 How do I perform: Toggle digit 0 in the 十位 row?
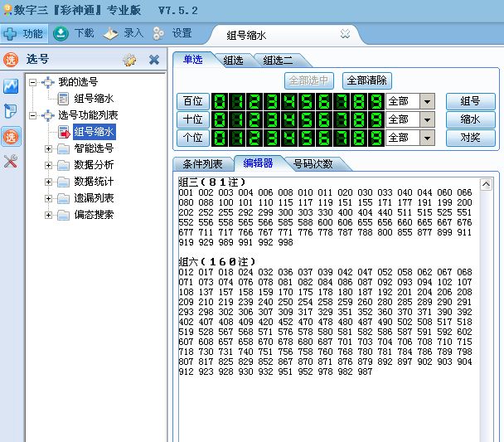point(220,119)
